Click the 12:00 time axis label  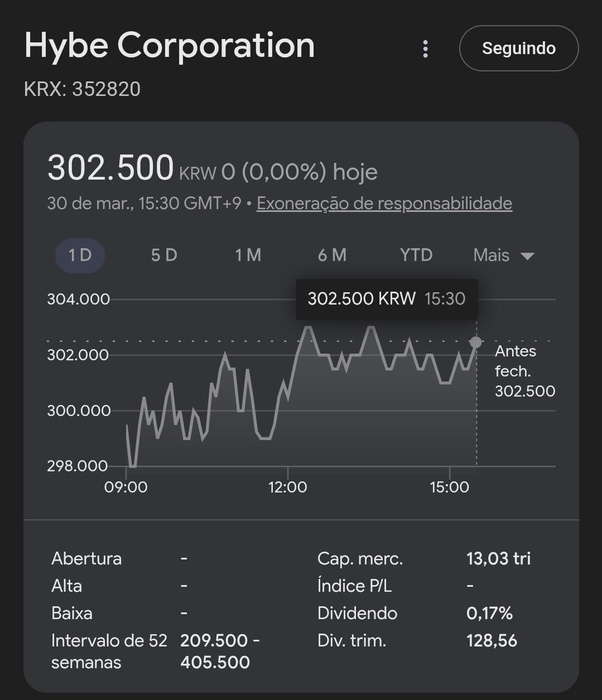[x=288, y=488]
